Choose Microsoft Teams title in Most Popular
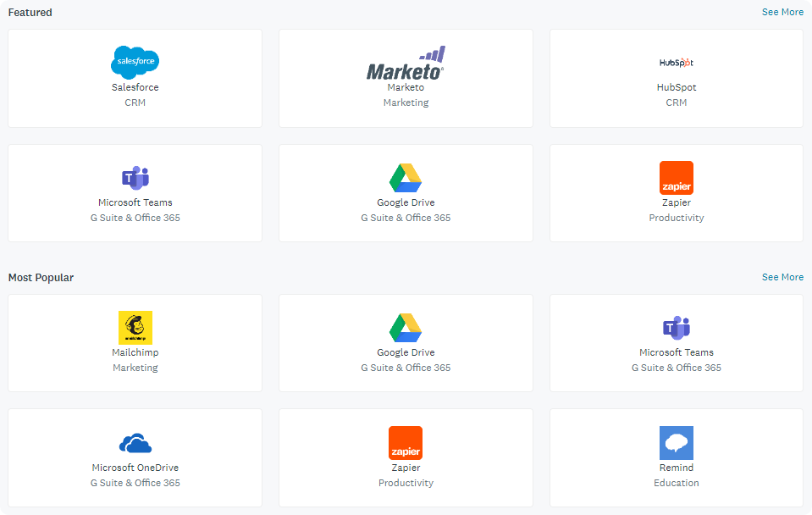The width and height of the screenshot is (812, 515). 677,352
